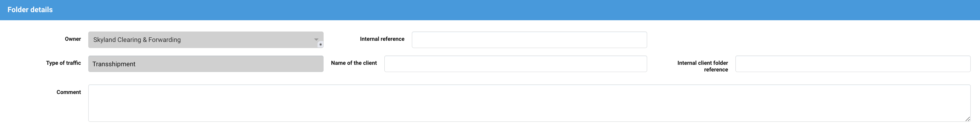Select the Name of the client label
Image resolution: width=980 pixels, height=140 pixels.
[x=354, y=63]
